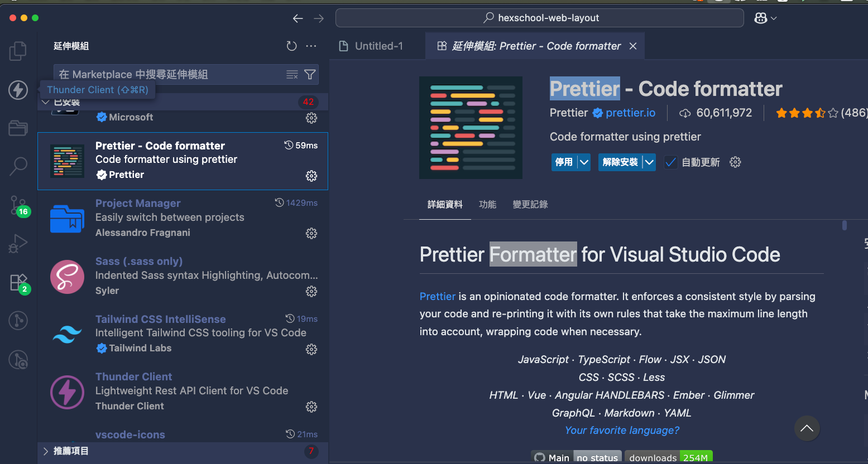Click the 1429ms activation time text
The width and height of the screenshot is (868, 464).
[x=301, y=203]
